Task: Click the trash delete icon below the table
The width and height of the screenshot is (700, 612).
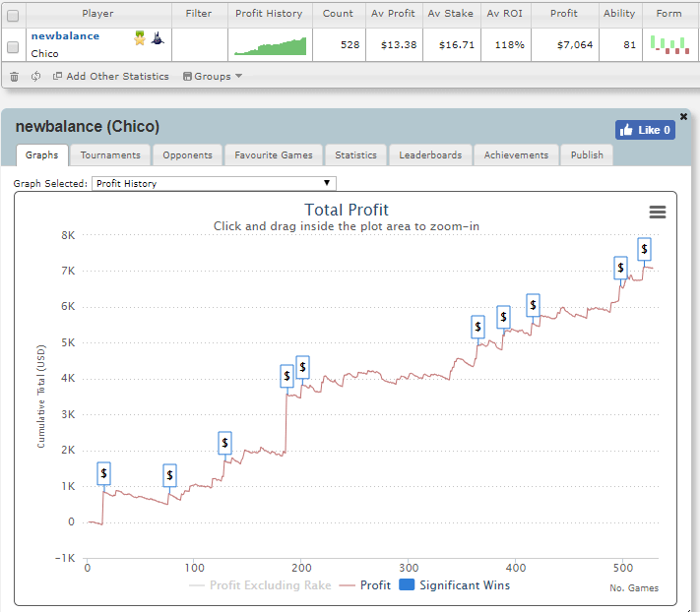Action: [x=15, y=77]
